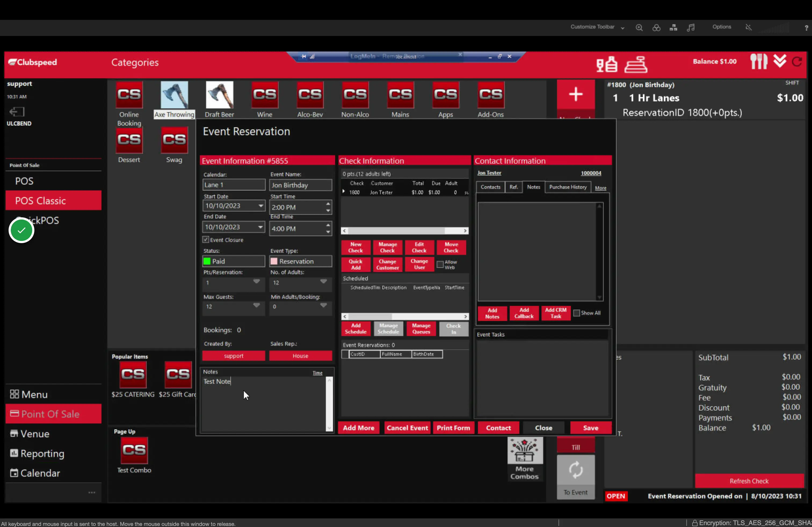Click into the Event Name field
The height and width of the screenshot is (527, 812).
click(300, 185)
